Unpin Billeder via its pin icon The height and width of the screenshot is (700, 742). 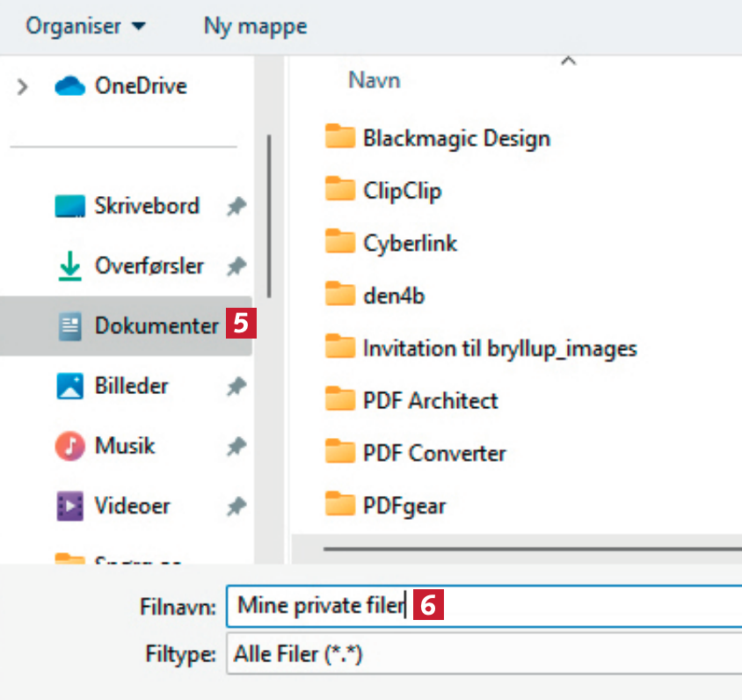pyautogui.click(x=236, y=386)
